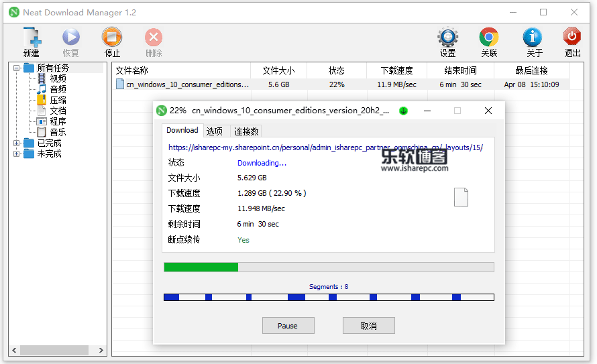This screenshot has width=597, height=364.
Task: Click the sidebar horizontal scrollbar thumb
Action: pos(54,351)
